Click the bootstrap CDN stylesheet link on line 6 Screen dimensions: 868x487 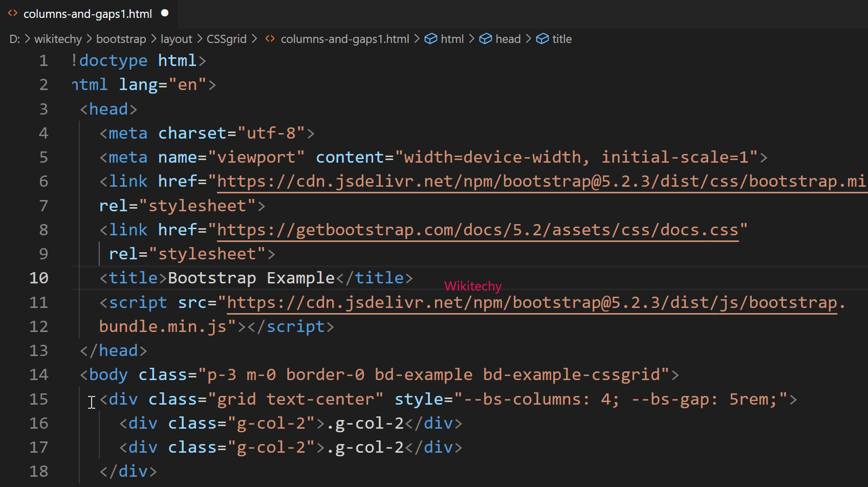(512, 181)
